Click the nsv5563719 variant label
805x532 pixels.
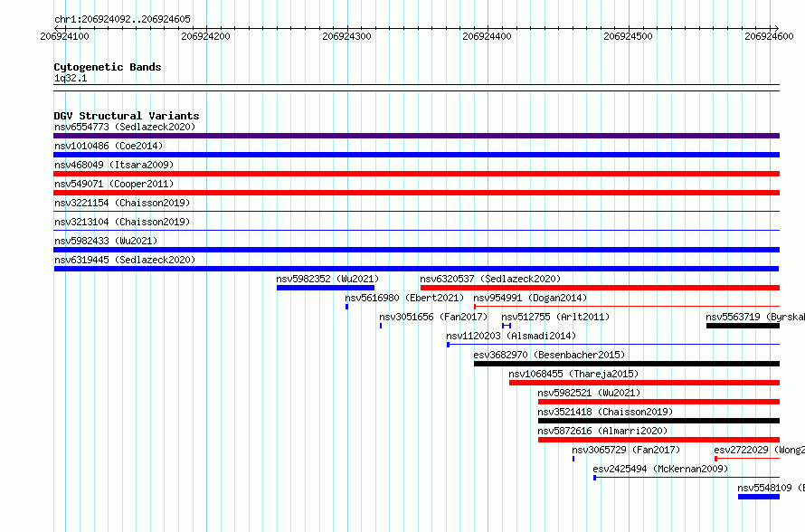(x=755, y=317)
